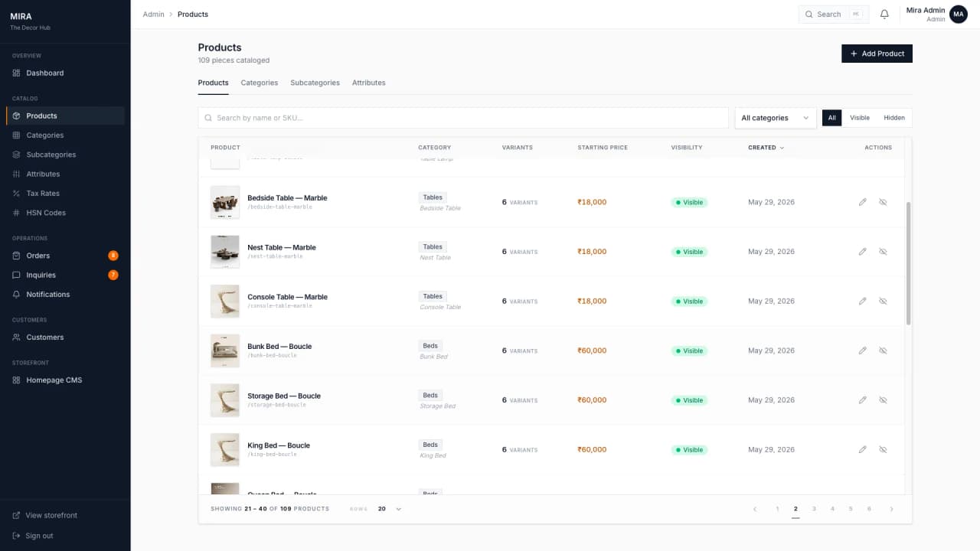This screenshot has width=980, height=551.
Task: Click the Bedside Table — Marble thumbnail
Action: tap(225, 202)
